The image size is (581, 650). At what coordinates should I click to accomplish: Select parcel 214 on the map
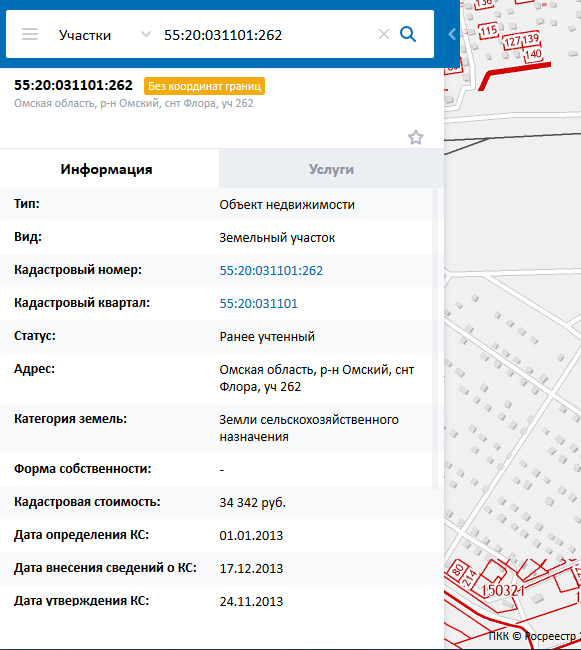[x=470, y=579]
